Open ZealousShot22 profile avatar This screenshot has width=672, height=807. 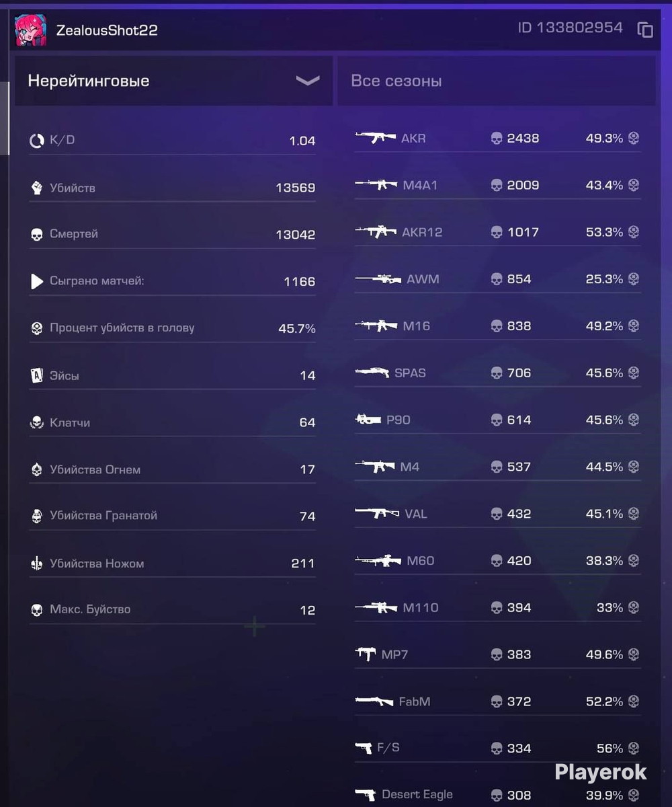(30, 30)
